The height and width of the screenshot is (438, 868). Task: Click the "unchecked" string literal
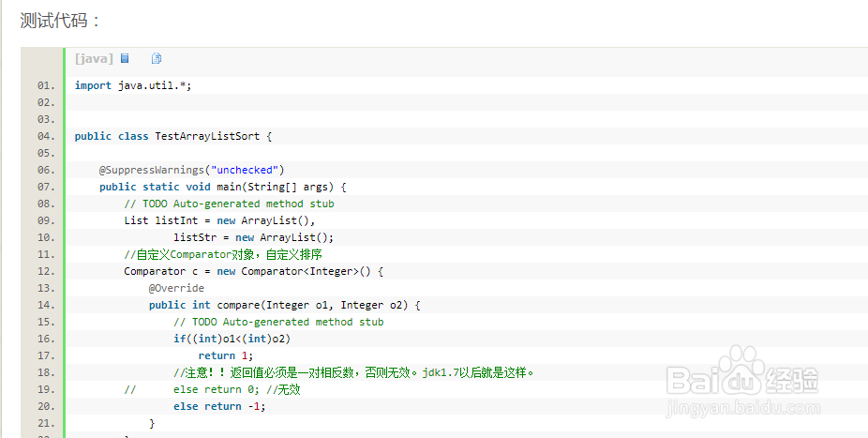tap(244, 170)
